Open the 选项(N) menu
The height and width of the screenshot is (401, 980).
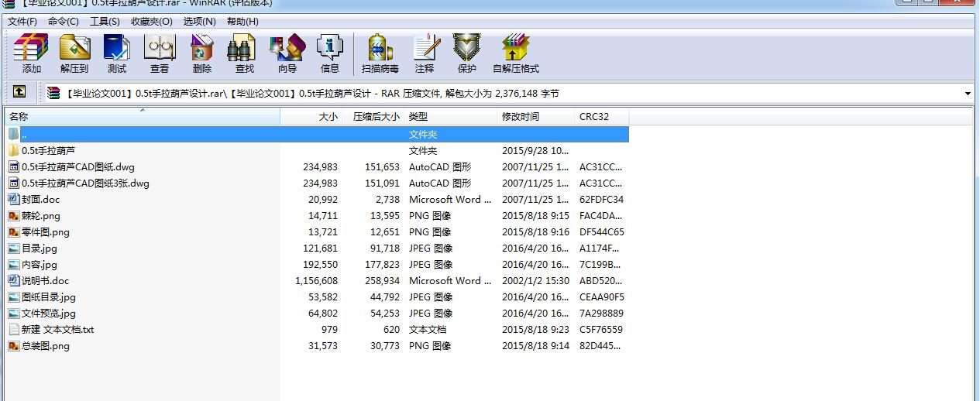(200, 22)
